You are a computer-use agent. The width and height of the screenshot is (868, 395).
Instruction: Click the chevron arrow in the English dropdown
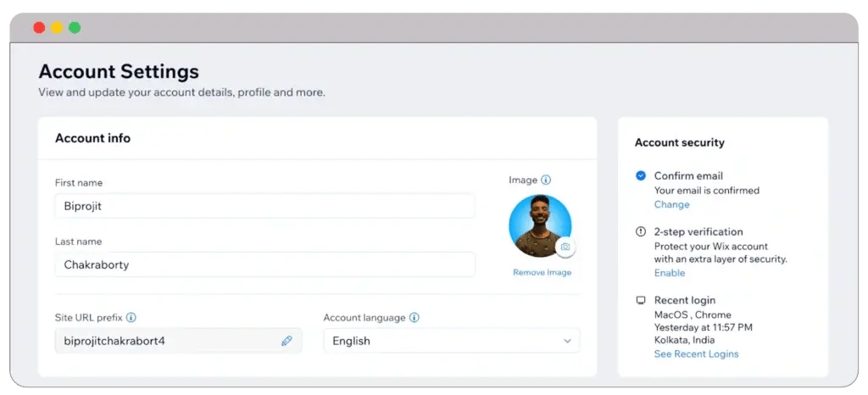pyautogui.click(x=567, y=341)
